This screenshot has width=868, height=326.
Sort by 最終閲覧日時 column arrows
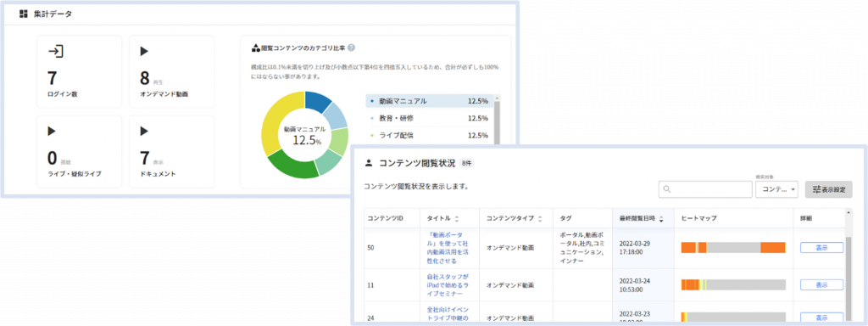(x=661, y=218)
